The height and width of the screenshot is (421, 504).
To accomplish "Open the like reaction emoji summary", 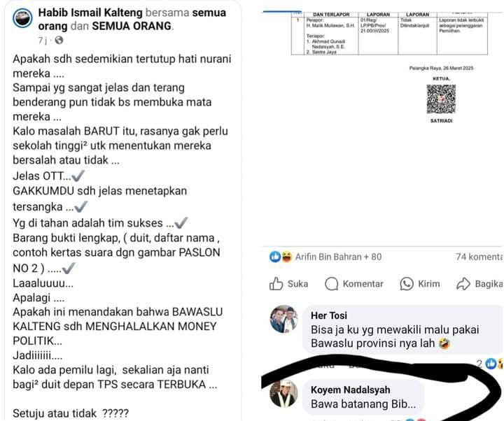I will (275, 257).
